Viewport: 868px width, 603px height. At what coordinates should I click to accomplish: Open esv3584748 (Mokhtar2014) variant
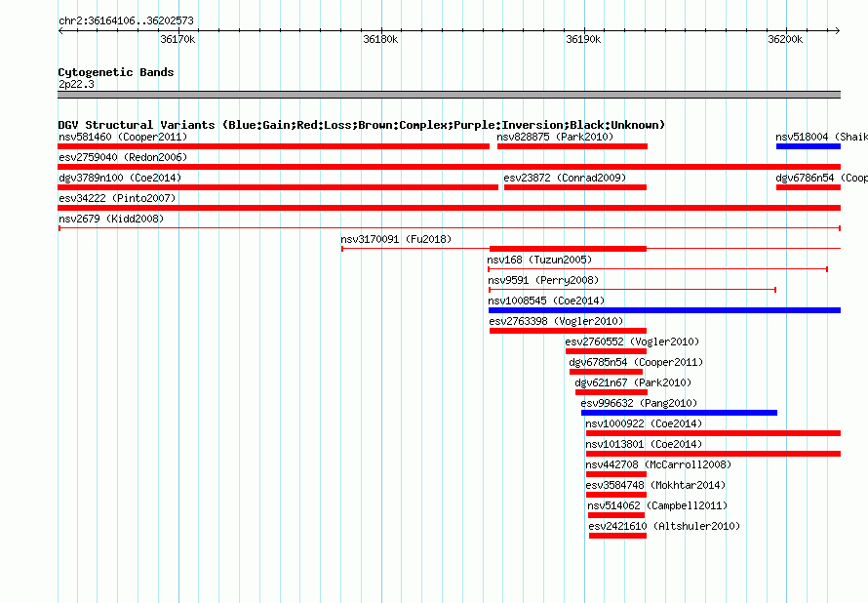pyautogui.click(x=655, y=485)
